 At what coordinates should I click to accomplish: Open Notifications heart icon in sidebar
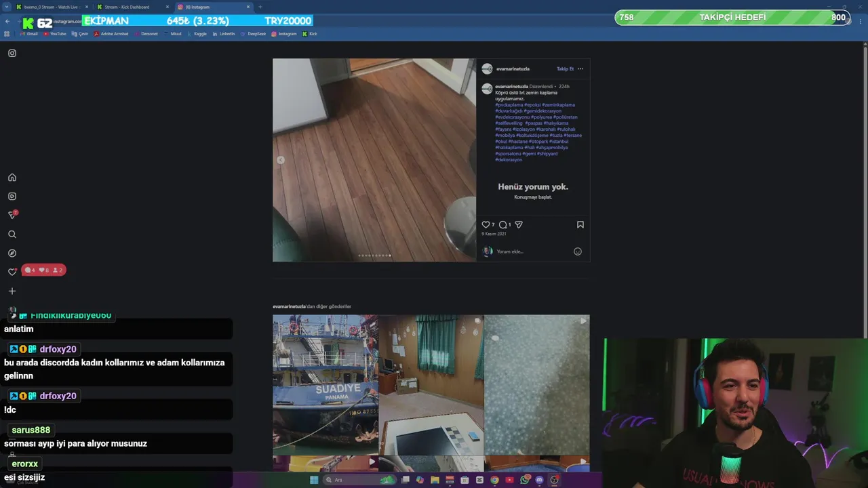[12, 272]
